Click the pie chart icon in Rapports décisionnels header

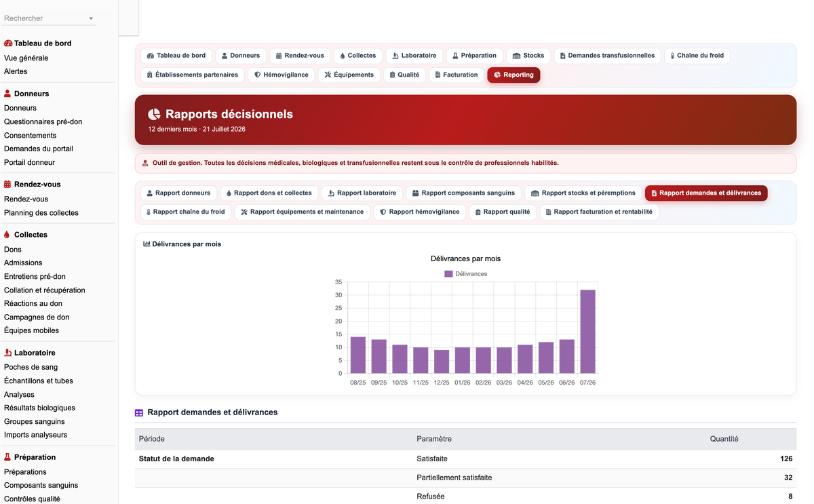[x=155, y=115]
